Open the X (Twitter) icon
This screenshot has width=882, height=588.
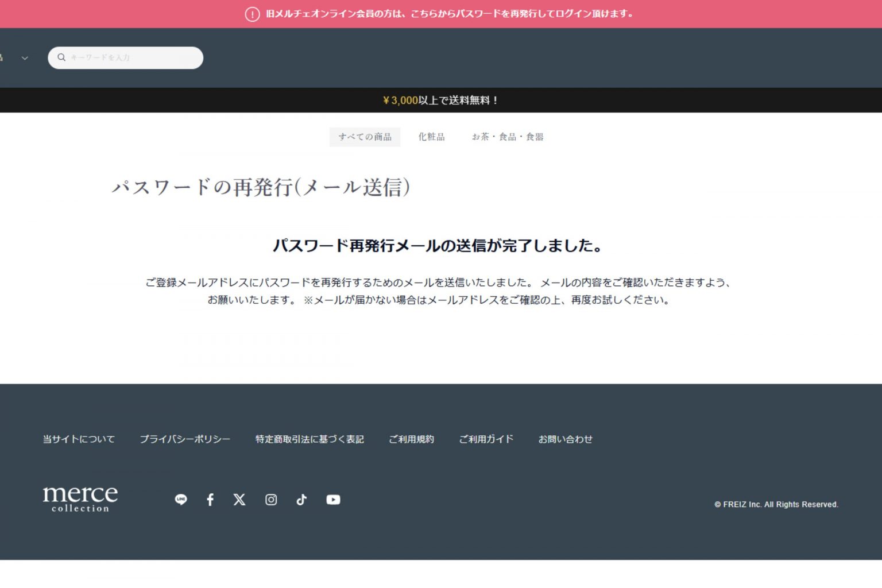tap(239, 500)
